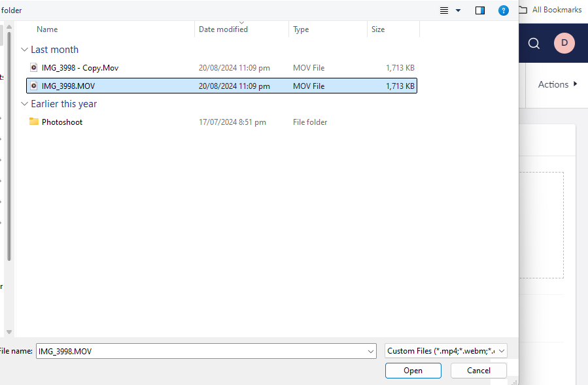This screenshot has height=385, width=588.
Task: Sort by Name column header
Action: (47, 29)
